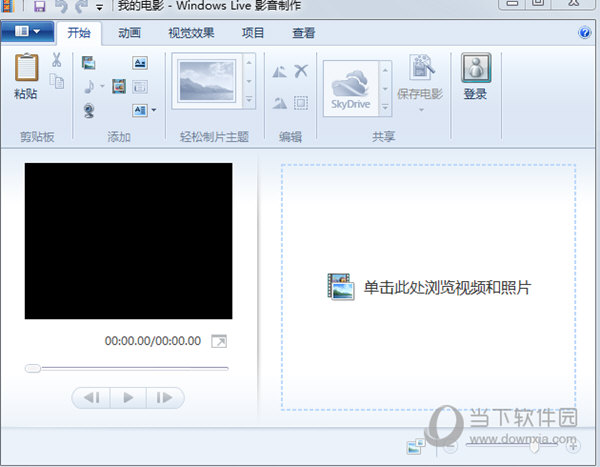Image resolution: width=600 pixels, height=467 pixels.
Task: Click the Cut scissors icon
Action: [57, 60]
